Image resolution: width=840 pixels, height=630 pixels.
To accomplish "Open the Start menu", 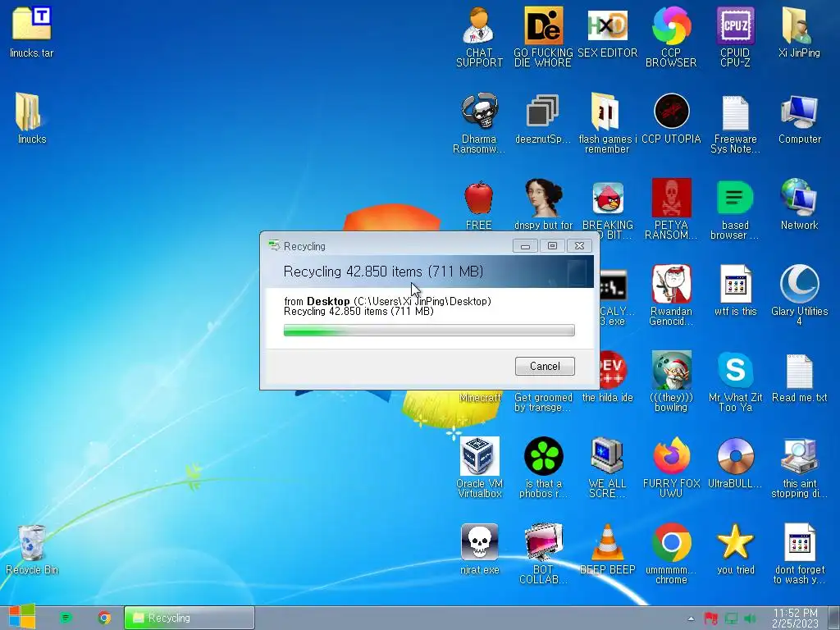I will 21,617.
